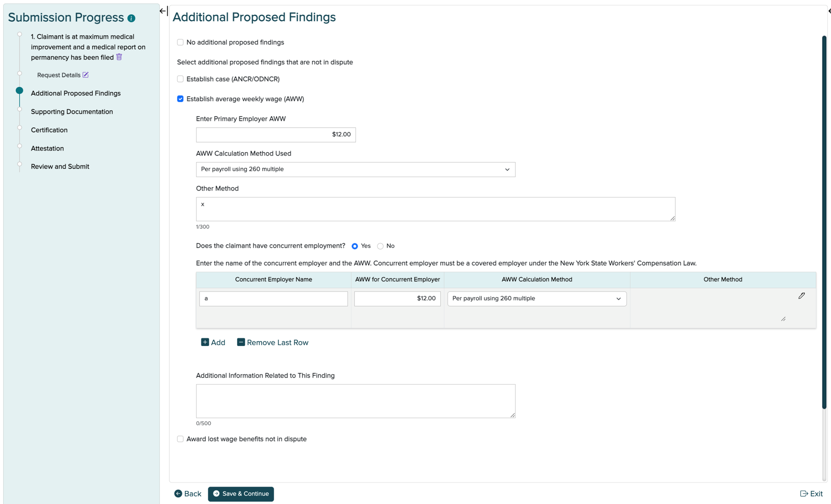This screenshot has width=831, height=504.
Task: Click the vertical page scrollbar
Action: [x=824, y=222]
